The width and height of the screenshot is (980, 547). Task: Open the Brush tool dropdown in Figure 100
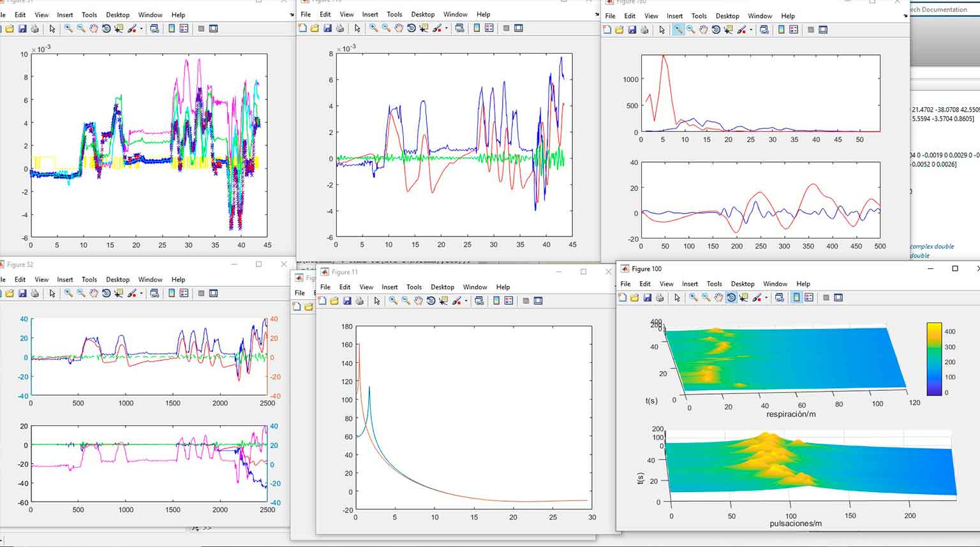(x=765, y=298)
